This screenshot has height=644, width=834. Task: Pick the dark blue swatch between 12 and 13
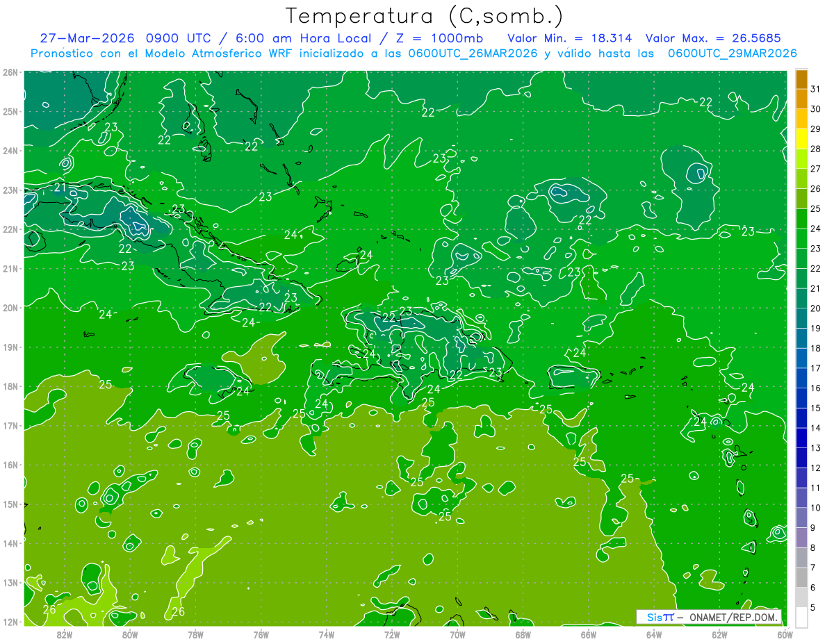click(x=801, y=457)
